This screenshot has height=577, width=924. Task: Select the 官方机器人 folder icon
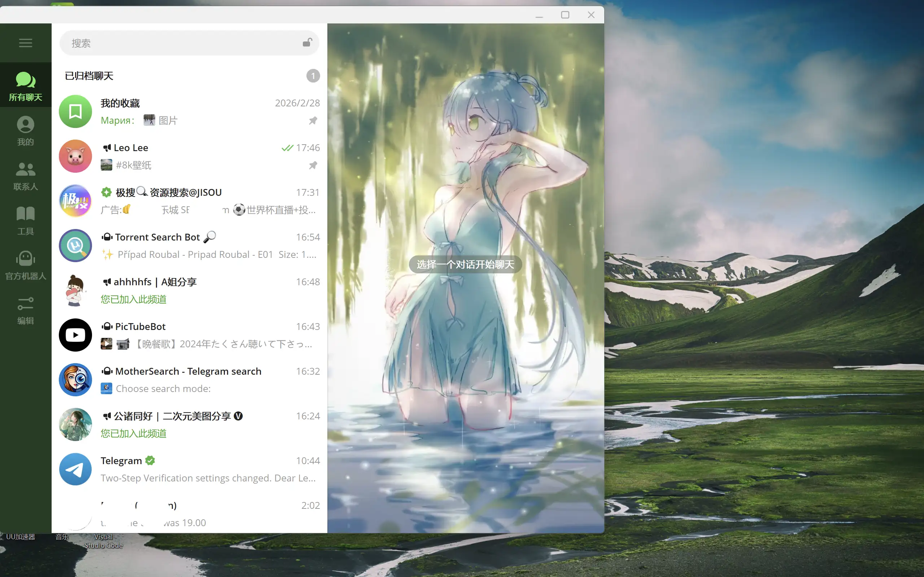click(x=26, y=264)
